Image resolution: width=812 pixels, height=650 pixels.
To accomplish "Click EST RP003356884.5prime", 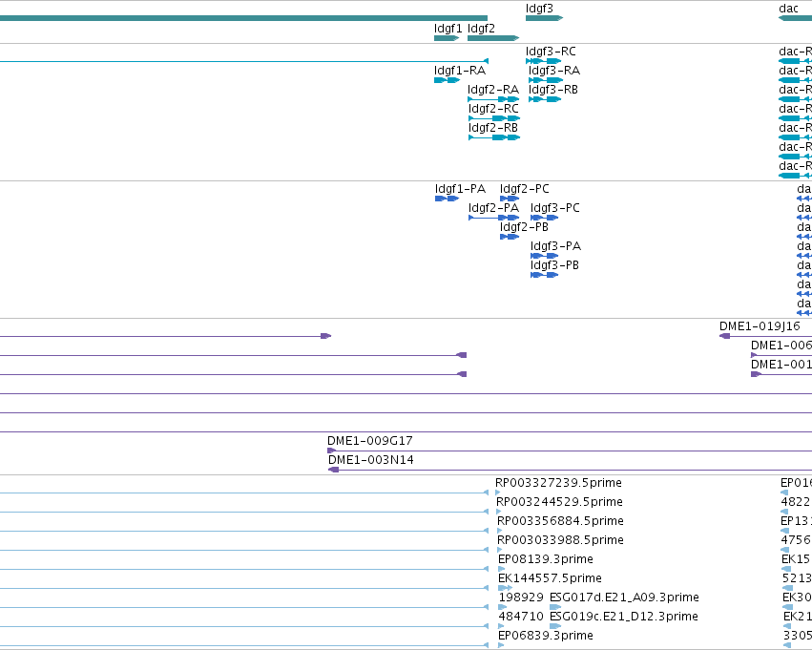I will coord(560,521).
